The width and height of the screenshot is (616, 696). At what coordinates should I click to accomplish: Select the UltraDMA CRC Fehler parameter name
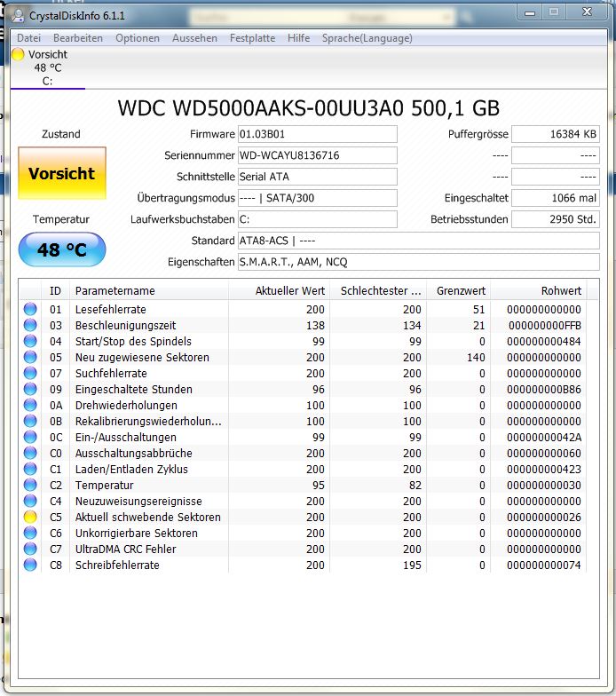pyautogui.click(x=126, y=549)
